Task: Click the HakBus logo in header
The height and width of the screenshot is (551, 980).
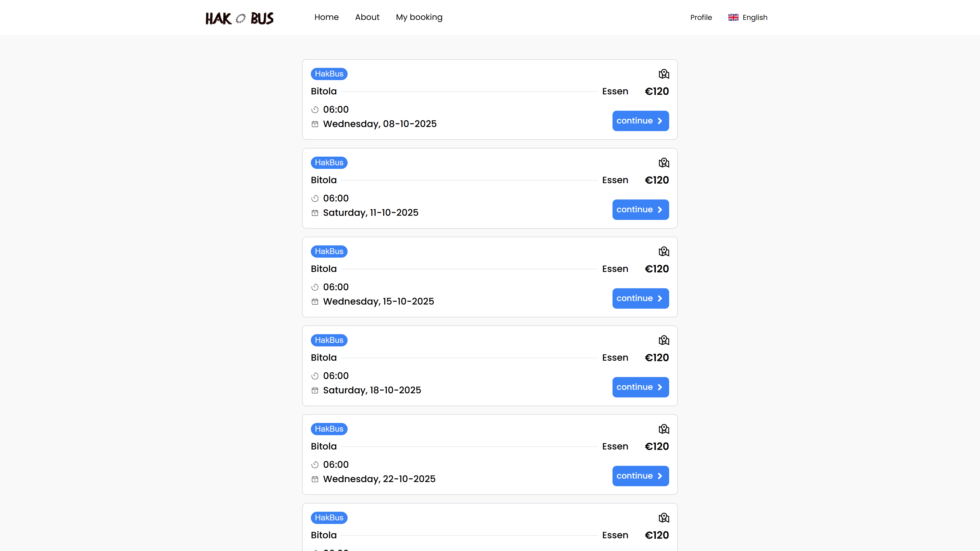Action: point(239,18)
